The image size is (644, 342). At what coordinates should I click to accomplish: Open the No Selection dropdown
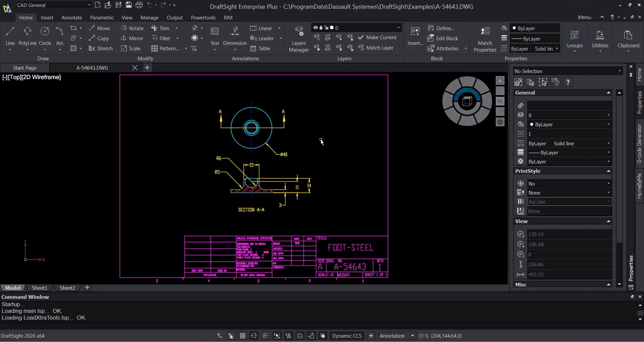[568, 71]
